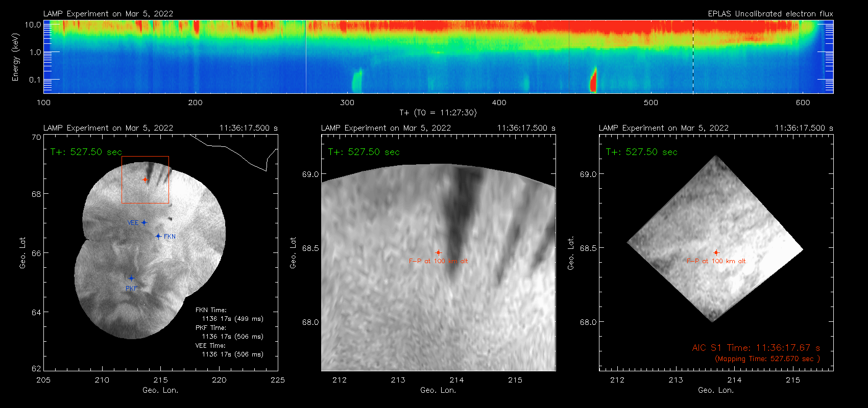Click the green "T+: 527.50 sec" in the middle panel

pyautogui.click(x=364, y=152)
